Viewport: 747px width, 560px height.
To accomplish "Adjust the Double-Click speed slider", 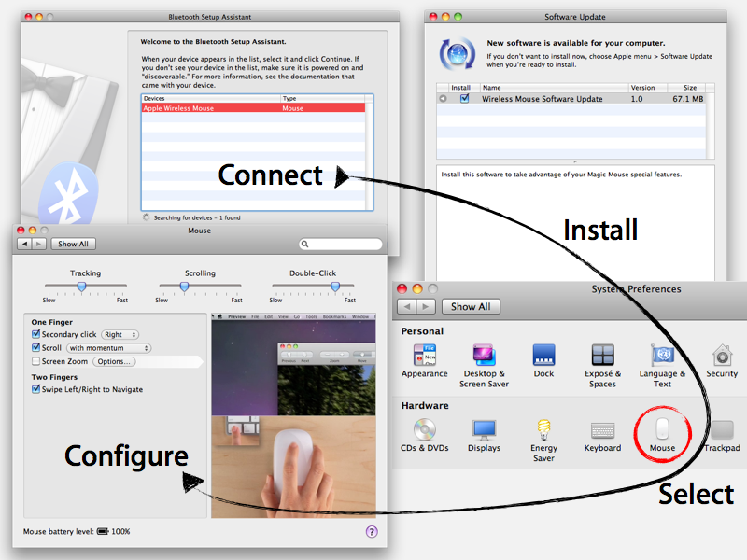I will click(335, 286).
